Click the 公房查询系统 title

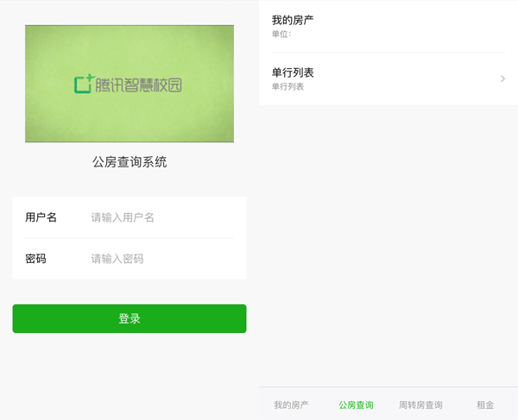click(129, 161)
